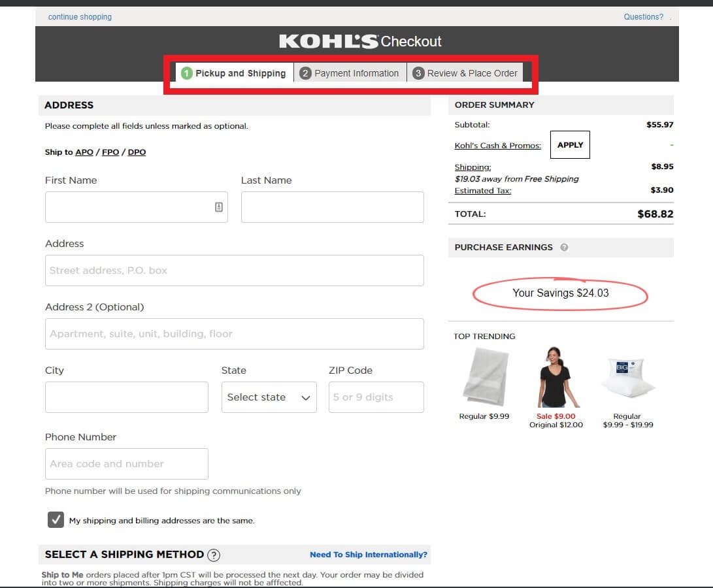
Task: Click the Your Savings $24.03 text
Action: 560,293
